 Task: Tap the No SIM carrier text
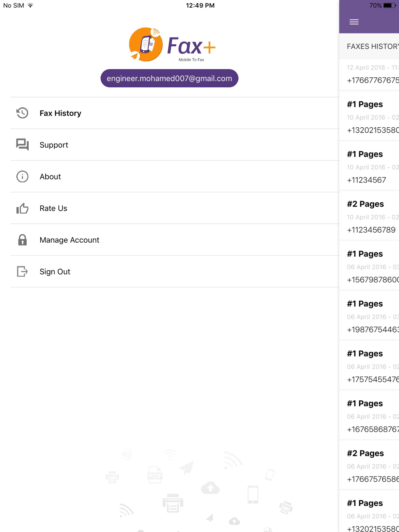pyautogui.click(x=14, y=6)
